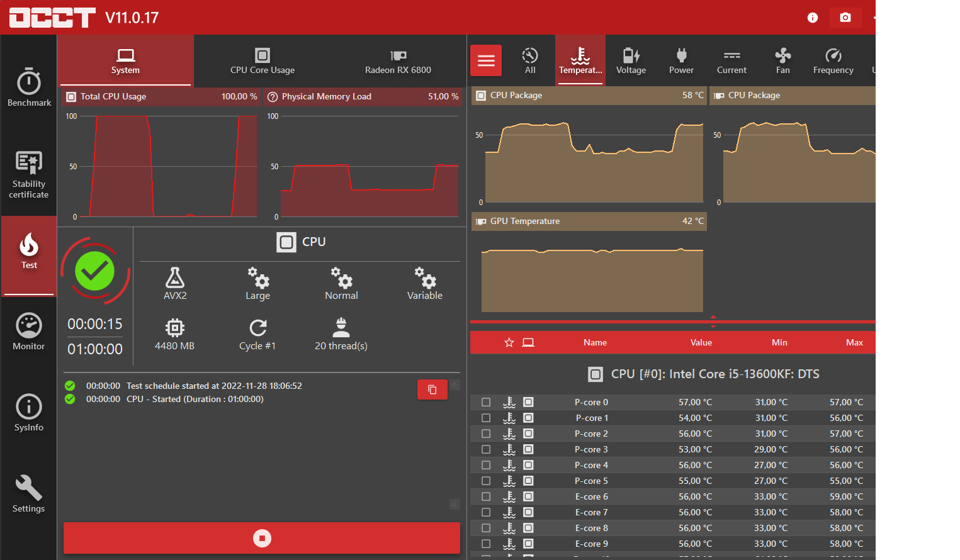Stop the running test
The width and height of the screenshot is (960, 560).
pyautogui.click(x=262, y=538)
